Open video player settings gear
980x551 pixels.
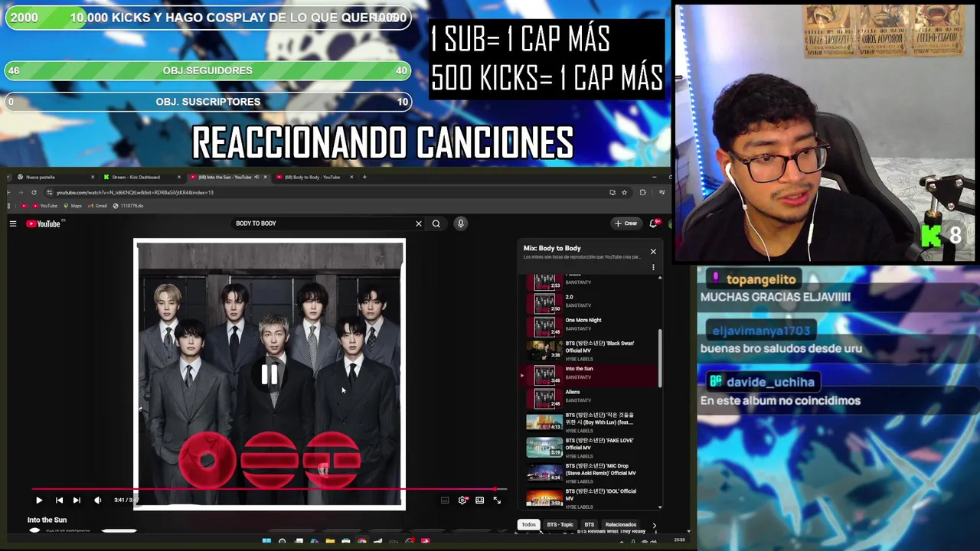(x=462, y=500)
